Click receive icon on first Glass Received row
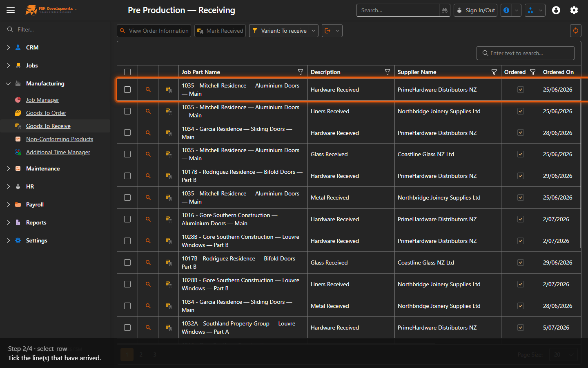The width and height of the screenshot is (588, 368). pos(168,154)
